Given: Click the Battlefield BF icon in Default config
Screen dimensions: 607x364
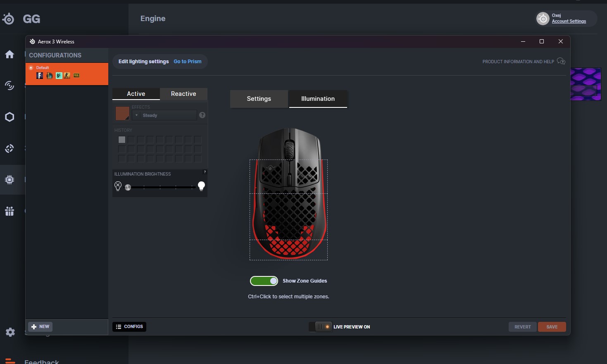Looking at the screenshot, I should click(59, 76).
